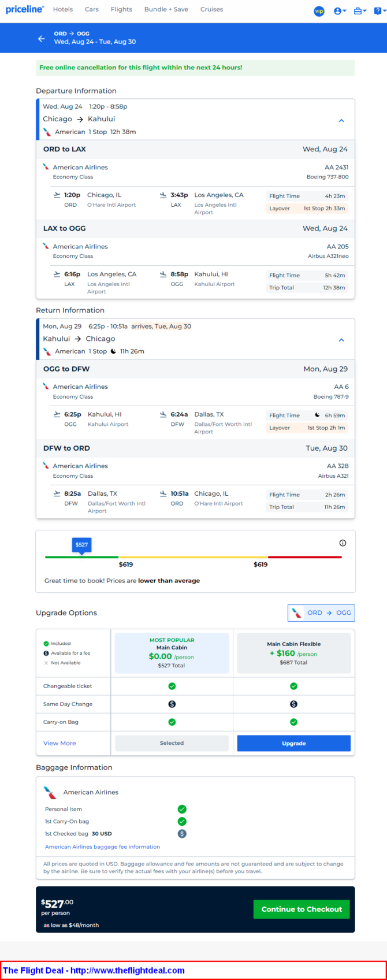Screen dimensions: 387x980
Task: Click the Flight Deal footer link
Action: coord(94,970)
